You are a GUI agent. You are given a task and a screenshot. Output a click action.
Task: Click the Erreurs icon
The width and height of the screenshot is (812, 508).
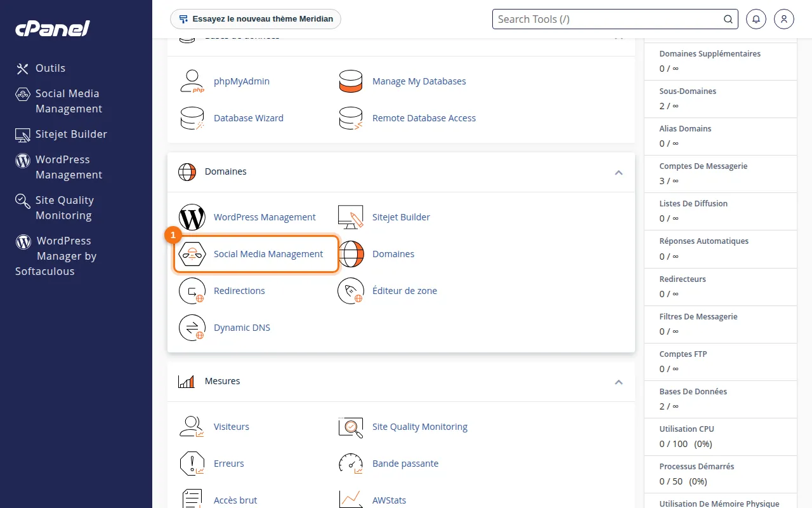(x=192, y=464)
